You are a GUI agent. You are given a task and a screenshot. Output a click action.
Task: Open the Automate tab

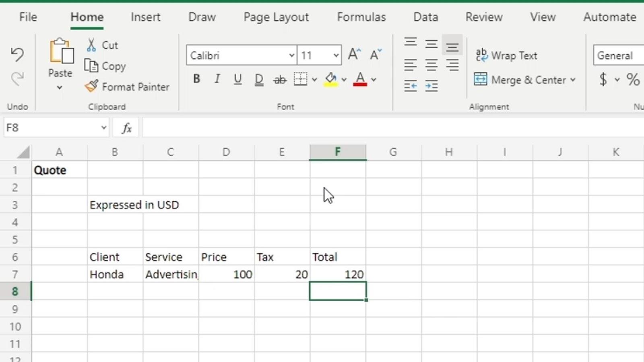click(610, 17)
